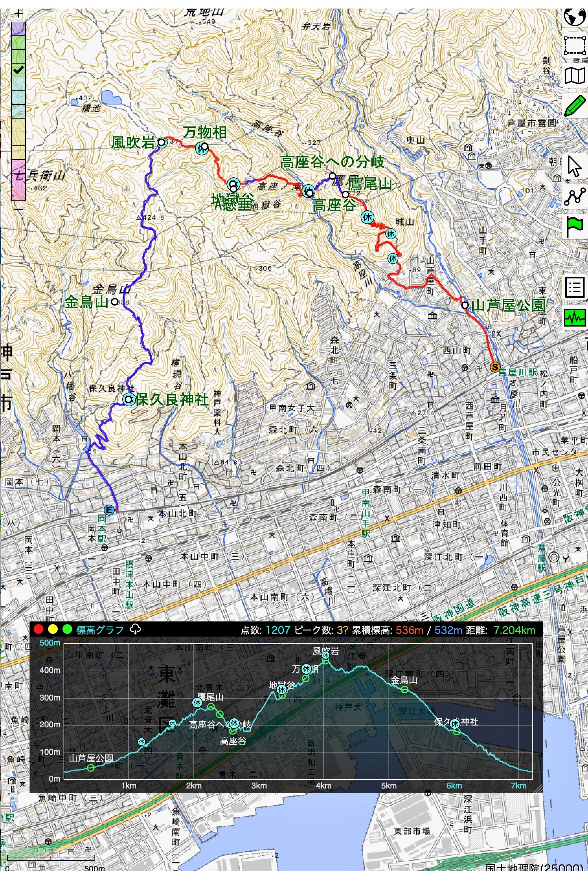Click the 鷹尾山 marker in graph

point(211,707)
